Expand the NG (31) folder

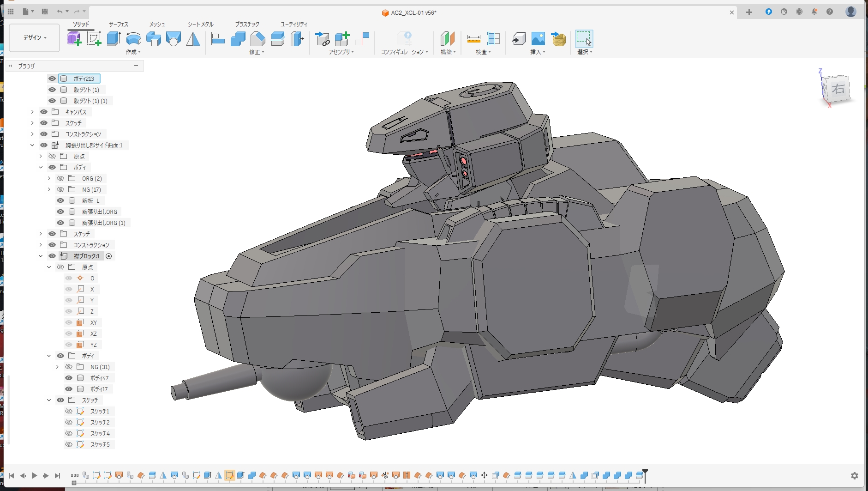[57, 367]
